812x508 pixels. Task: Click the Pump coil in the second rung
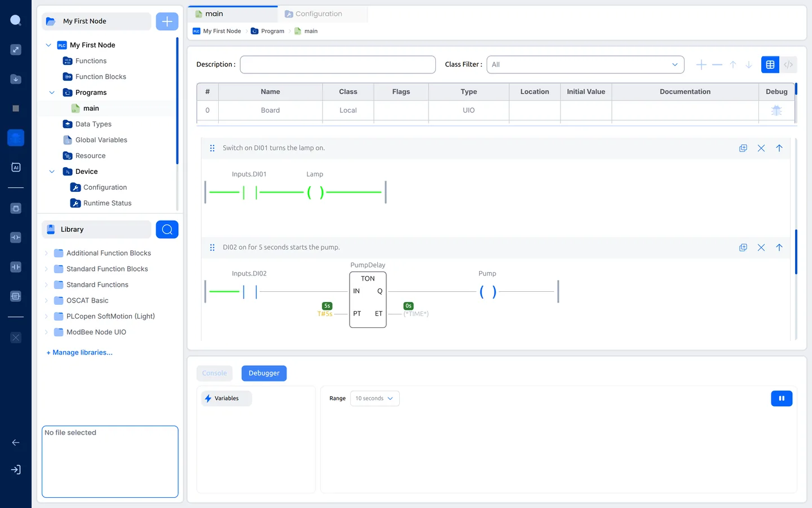[488, 292]
